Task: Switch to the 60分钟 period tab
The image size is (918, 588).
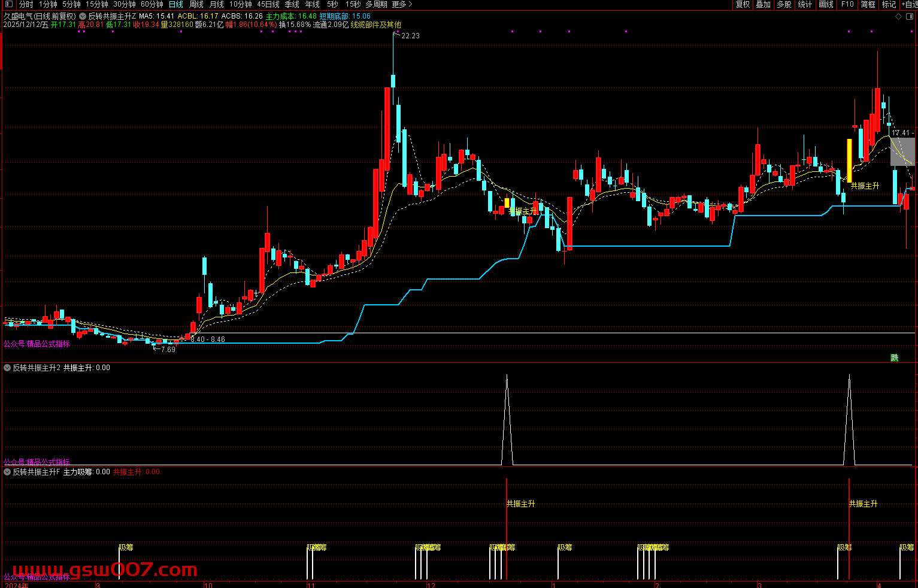Action: tap(152, 4)
